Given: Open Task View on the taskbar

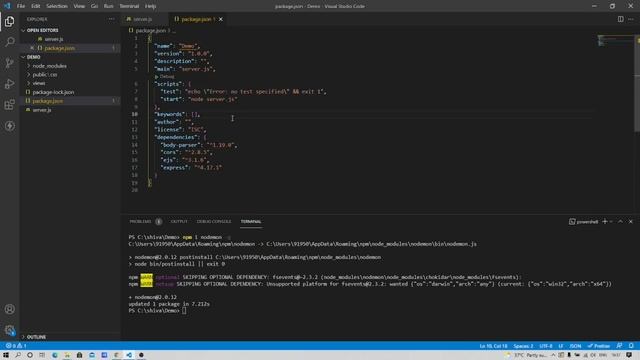Looking at the screenshot, I should pos(42,355).
